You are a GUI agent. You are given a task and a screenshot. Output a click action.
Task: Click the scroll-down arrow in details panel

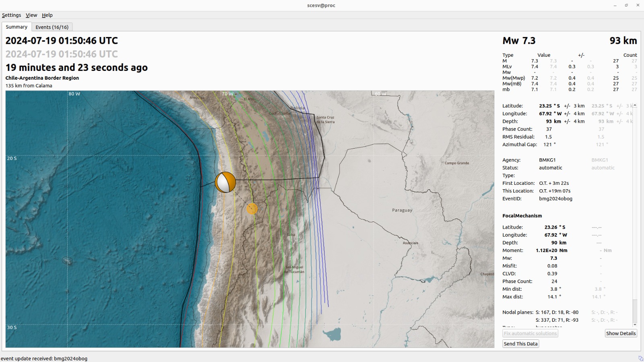[x=635, y=324]
